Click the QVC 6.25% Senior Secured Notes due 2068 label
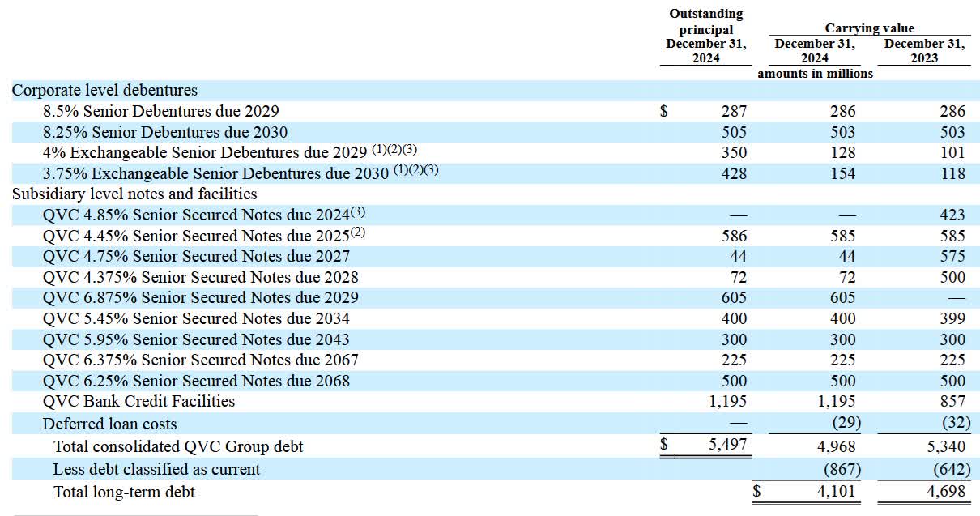Image resolution: width=980 pixels, height=516 pixels. [197, 381]
